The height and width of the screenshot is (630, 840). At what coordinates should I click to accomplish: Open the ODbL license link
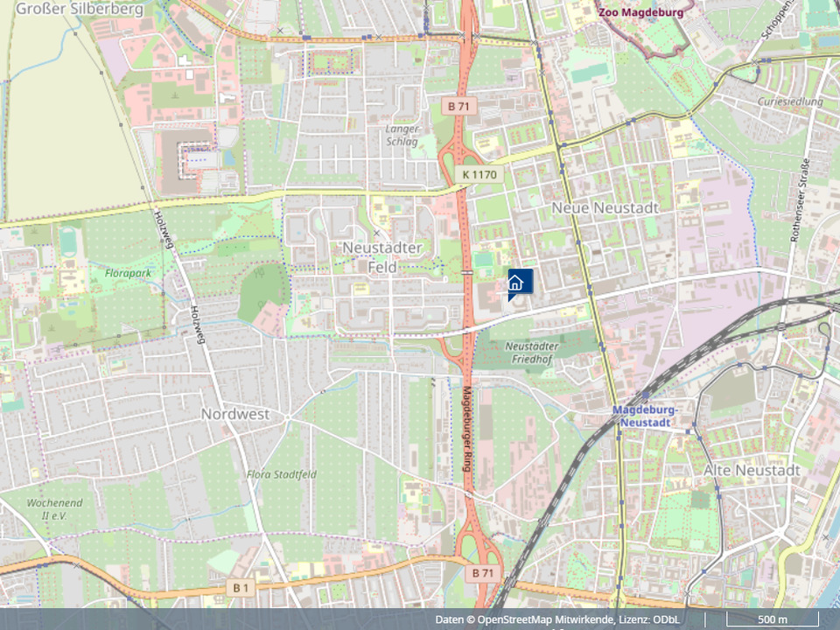pos(665,619)
